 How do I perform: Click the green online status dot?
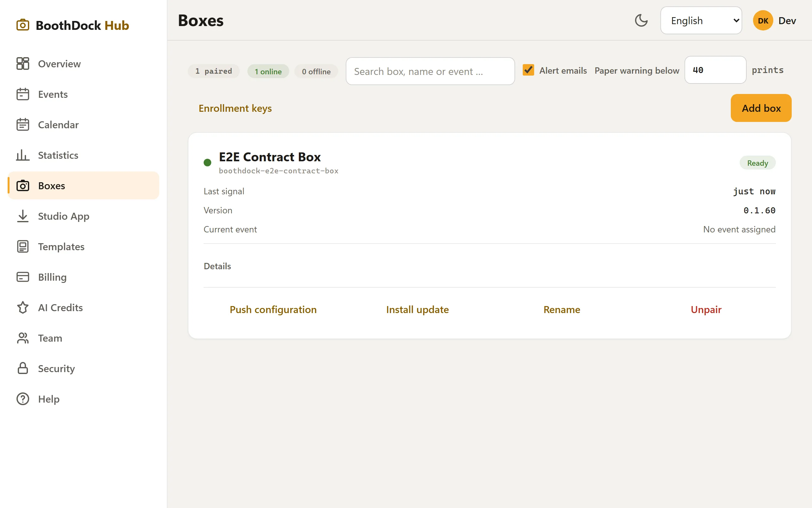[207, 163]
